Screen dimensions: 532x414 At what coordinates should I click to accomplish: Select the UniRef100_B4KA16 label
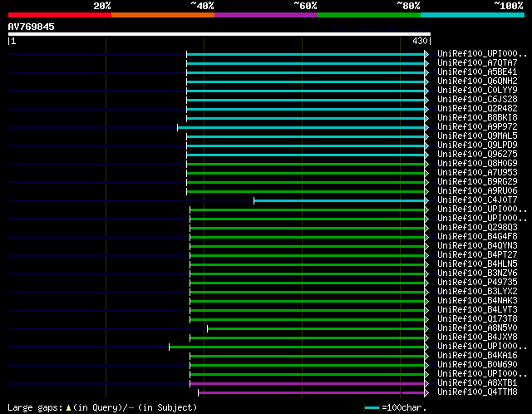point(477,356)
